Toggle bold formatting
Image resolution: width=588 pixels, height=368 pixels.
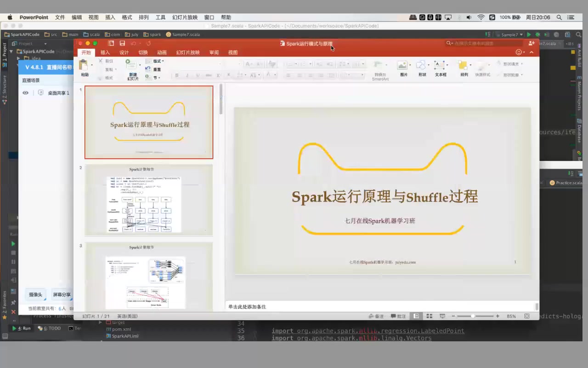pyautogui.click(x=176, y=75)
